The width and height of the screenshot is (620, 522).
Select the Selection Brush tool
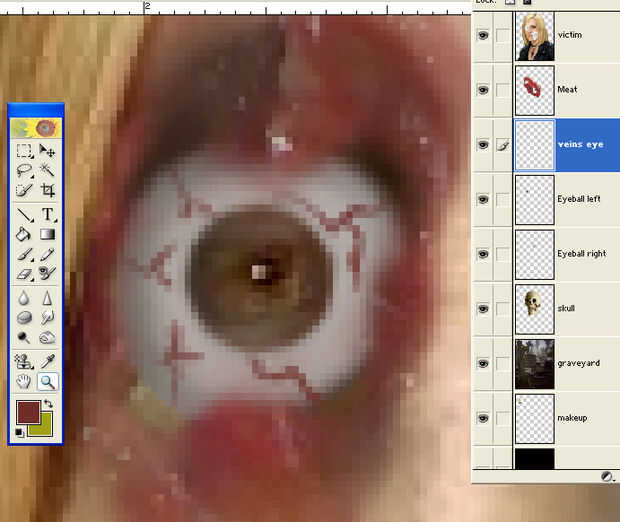24,190
